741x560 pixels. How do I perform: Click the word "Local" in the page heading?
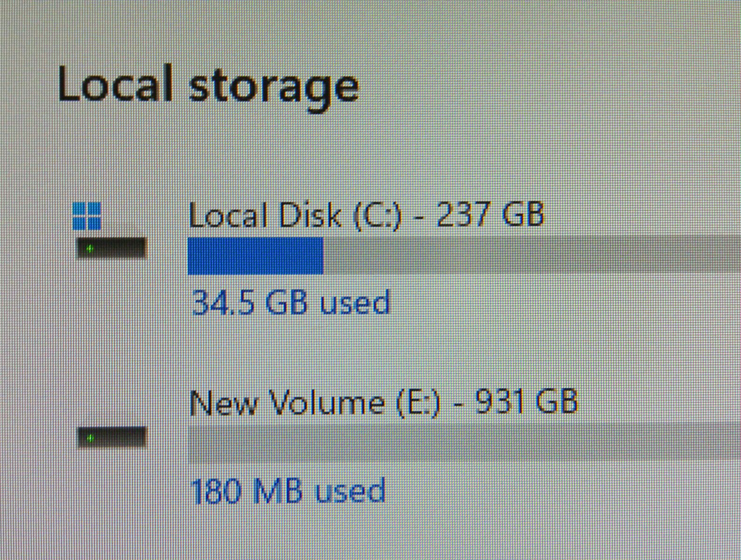click(x=115, y=84)
